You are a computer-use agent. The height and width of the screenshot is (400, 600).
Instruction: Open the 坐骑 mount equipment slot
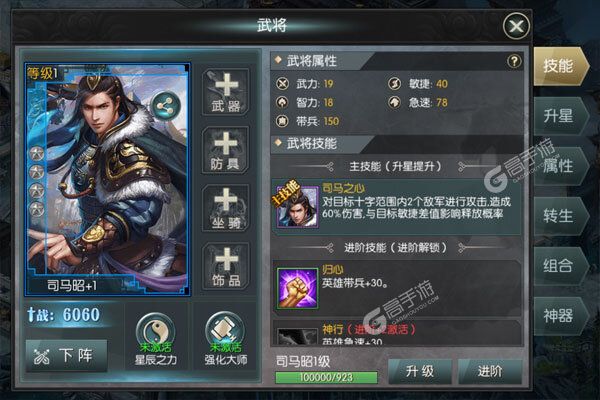(226, 208)
